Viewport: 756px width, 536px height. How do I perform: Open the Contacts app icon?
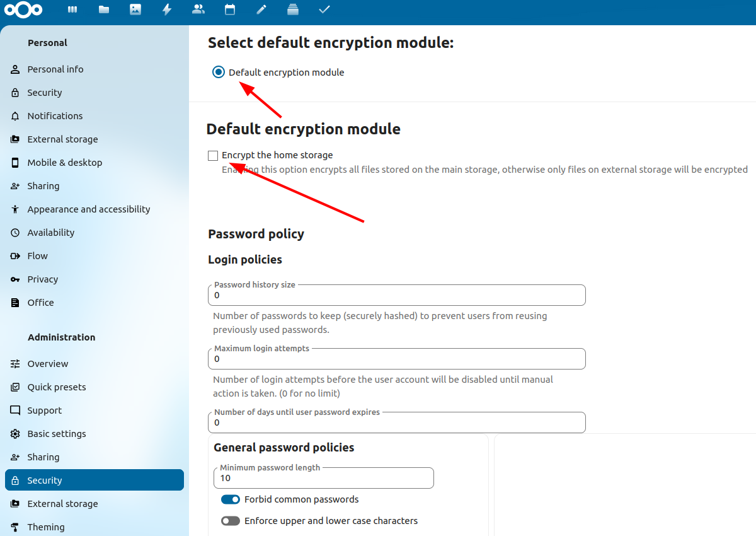[198, 9]
